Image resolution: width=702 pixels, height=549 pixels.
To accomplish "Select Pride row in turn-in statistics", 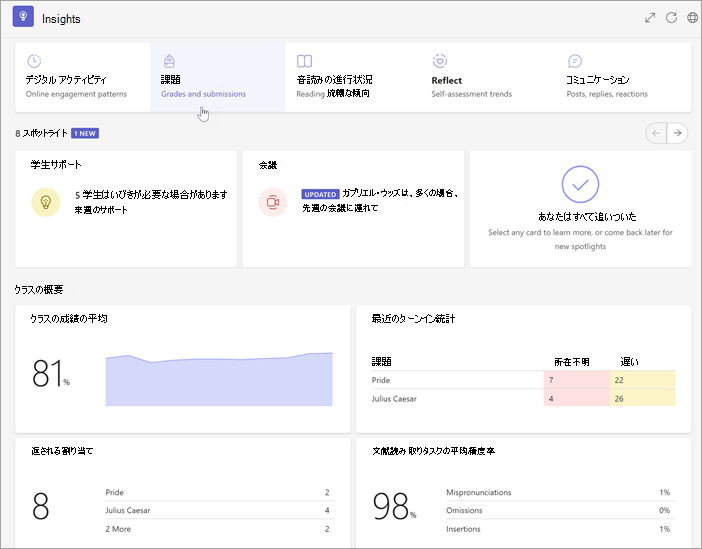I will pyautogui.click(x=523, y=380).
